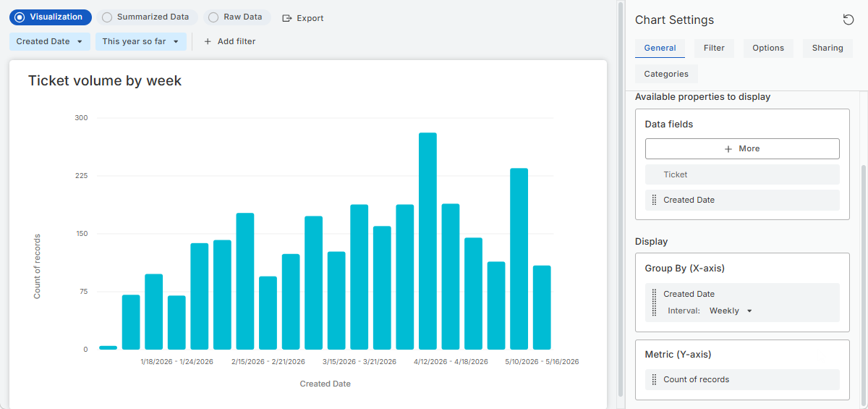Click the Metric (Y-axis) label
Screen dimensions: 868x409
[678, 355]
